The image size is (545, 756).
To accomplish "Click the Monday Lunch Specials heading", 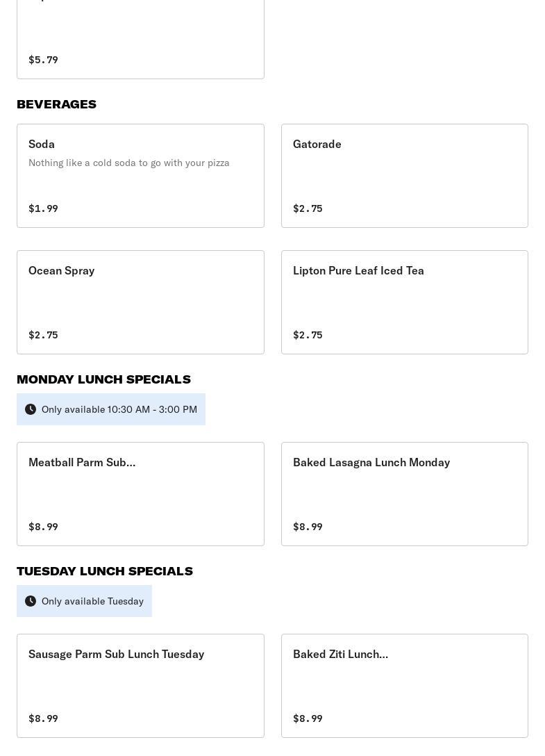I will pos(103,379).
